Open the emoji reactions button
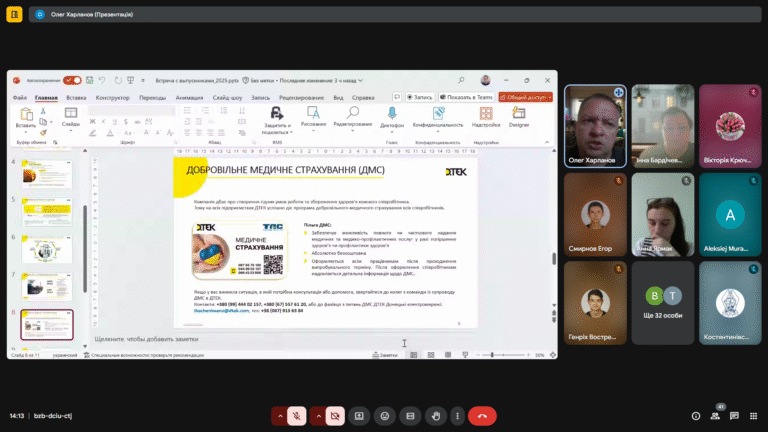This screenshot has height=432, width=768. click(x=384, y=416)
